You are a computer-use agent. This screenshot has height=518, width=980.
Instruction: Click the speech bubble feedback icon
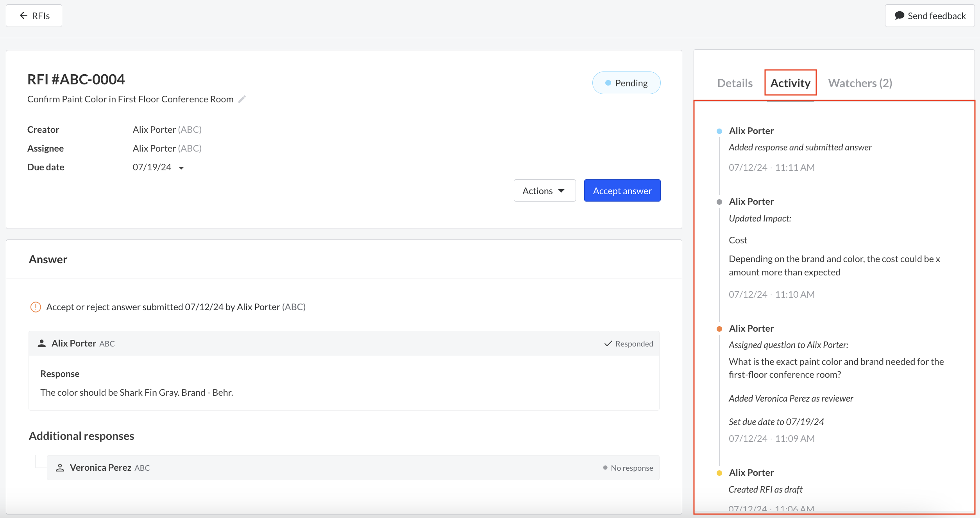pyautogui.click(x=900, y=16)
